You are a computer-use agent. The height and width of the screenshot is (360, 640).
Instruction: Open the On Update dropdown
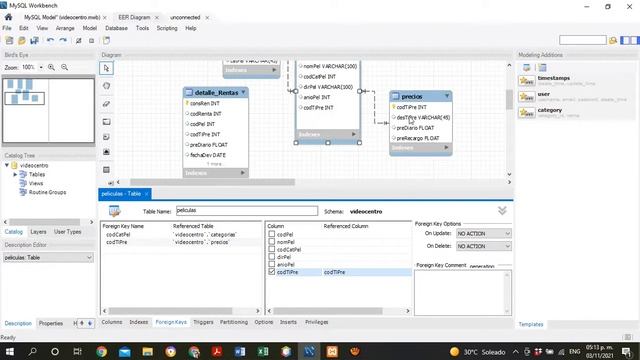[484, 233]
